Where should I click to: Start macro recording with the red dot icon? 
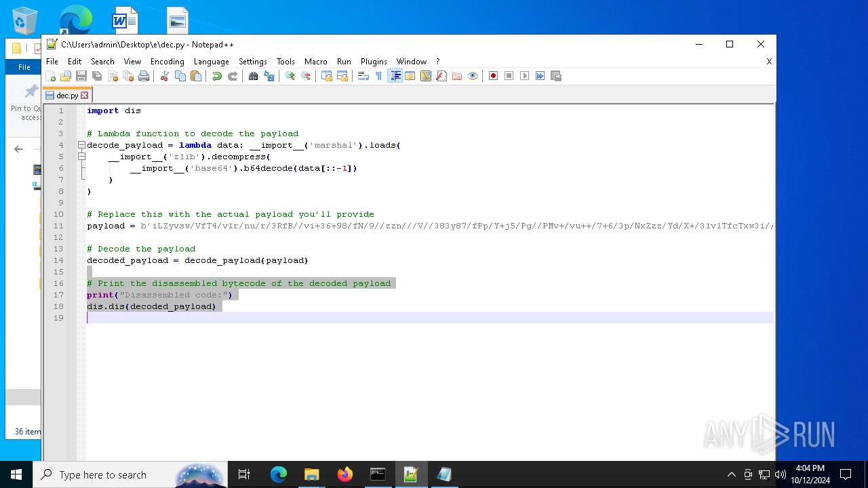click(493, 76)
